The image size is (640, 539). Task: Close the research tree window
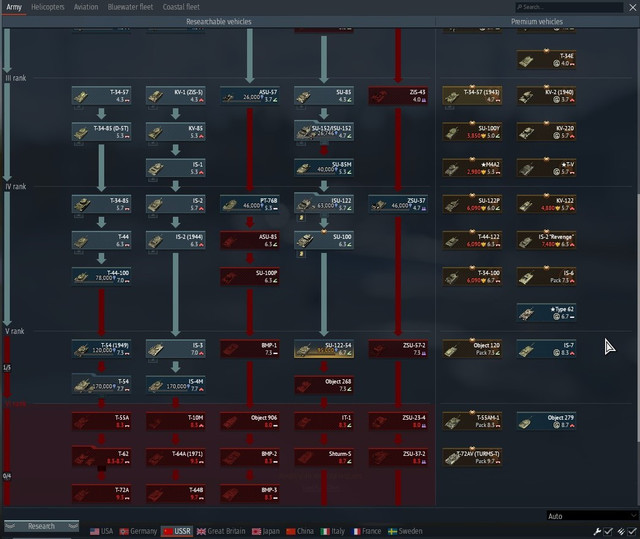632,7
